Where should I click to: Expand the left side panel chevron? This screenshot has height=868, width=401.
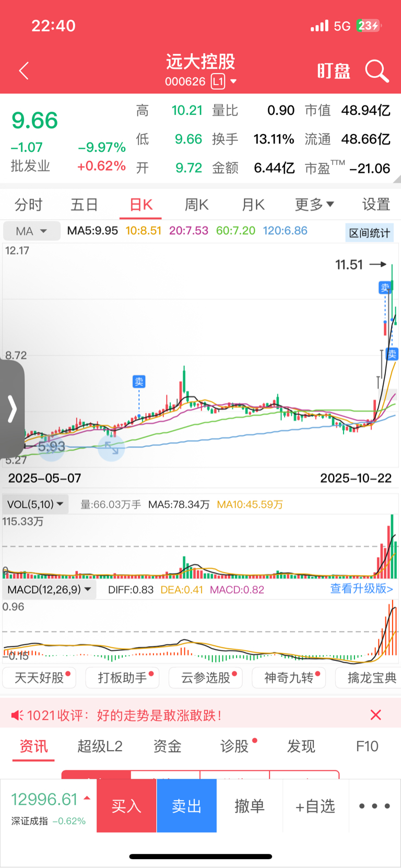point(12,409)
